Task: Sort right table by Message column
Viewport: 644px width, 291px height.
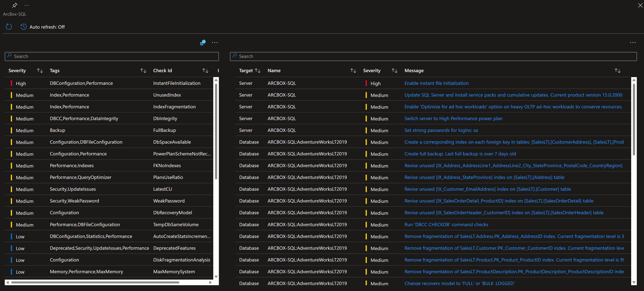Action: click(x=617, y=71)
